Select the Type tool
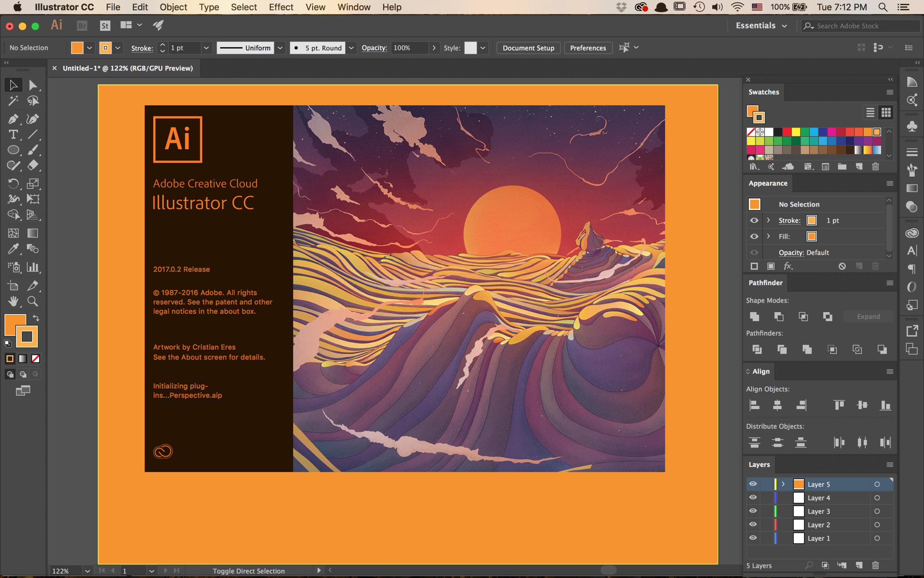Screen dimensions: 924x578 click(13, 135)
